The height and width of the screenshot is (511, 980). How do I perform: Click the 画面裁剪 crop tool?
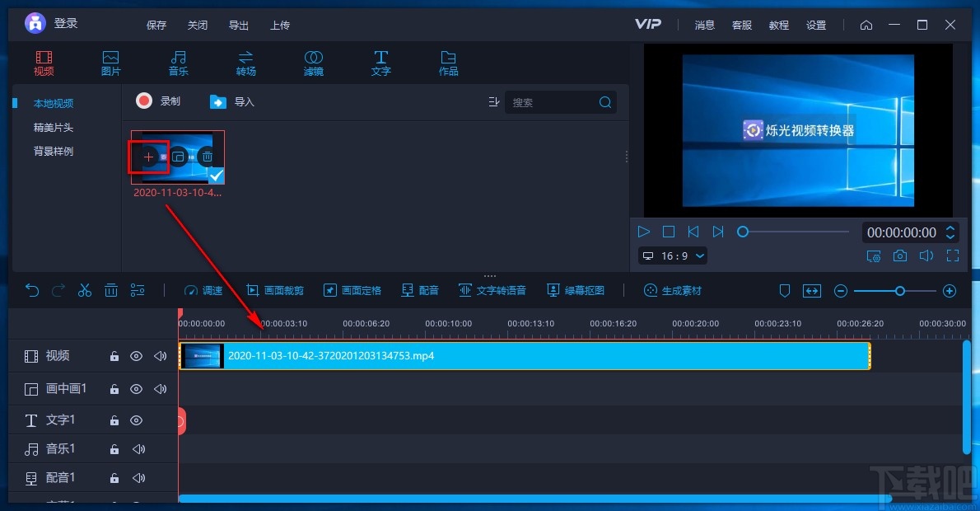pyautogui.click(x=275, y=290)
